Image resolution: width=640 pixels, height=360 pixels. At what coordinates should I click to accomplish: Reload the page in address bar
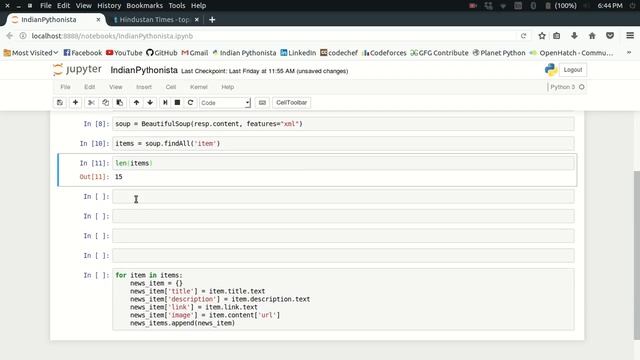click(523, 36)
